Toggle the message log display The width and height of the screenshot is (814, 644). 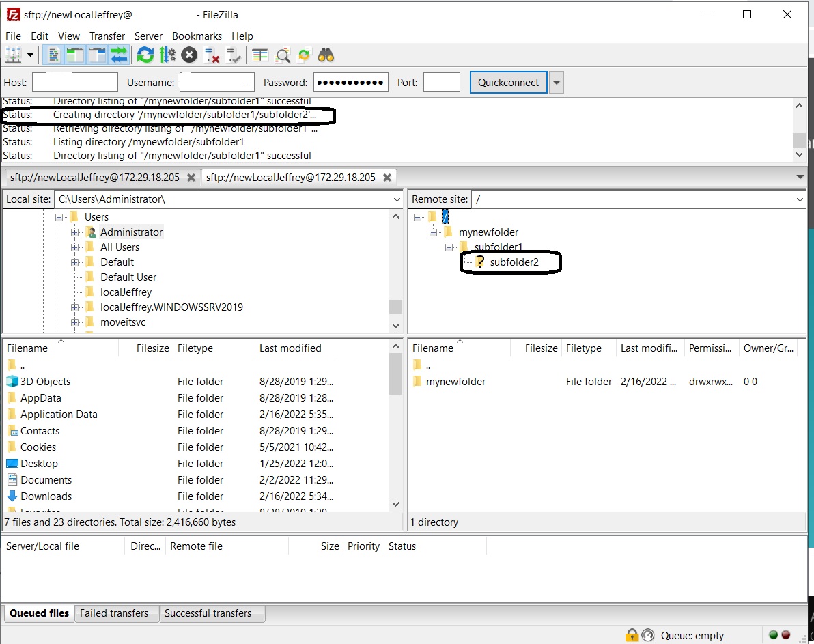click(53, 55)
